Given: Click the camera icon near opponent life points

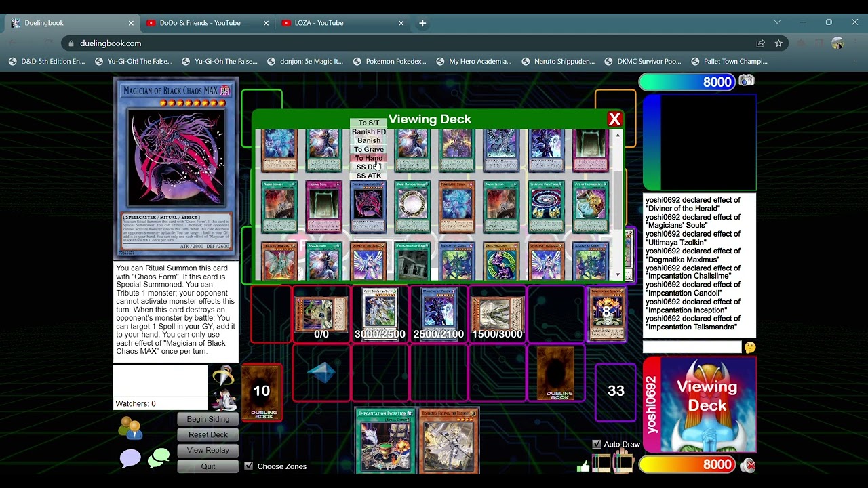Looking at the screenshot, I should [x=746, y=81].
